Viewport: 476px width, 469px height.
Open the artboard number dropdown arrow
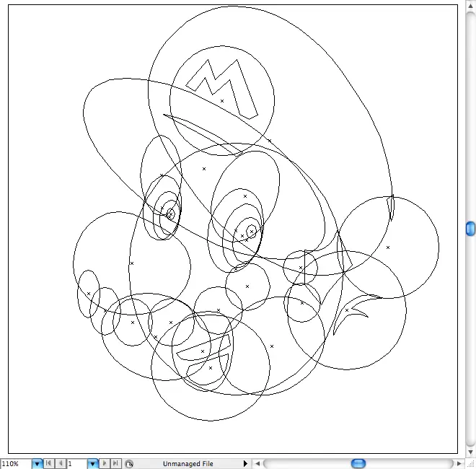click(x=92, y=464)
